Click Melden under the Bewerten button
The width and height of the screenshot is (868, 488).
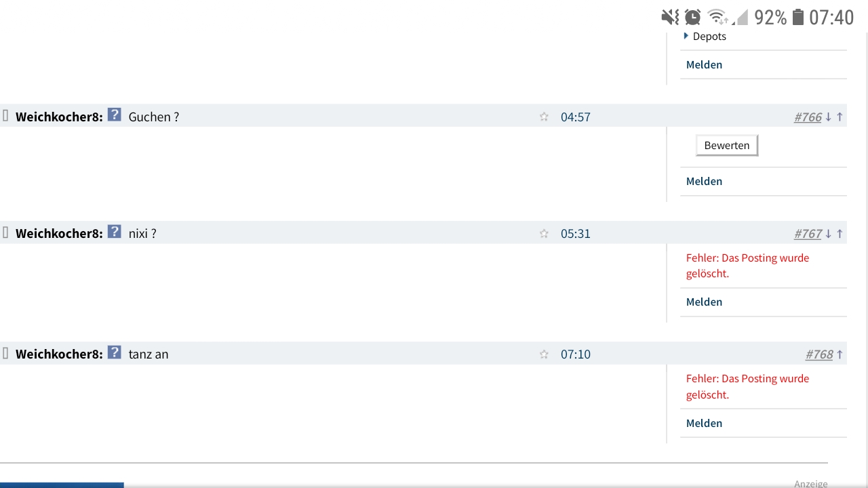(x=704, y=181)
